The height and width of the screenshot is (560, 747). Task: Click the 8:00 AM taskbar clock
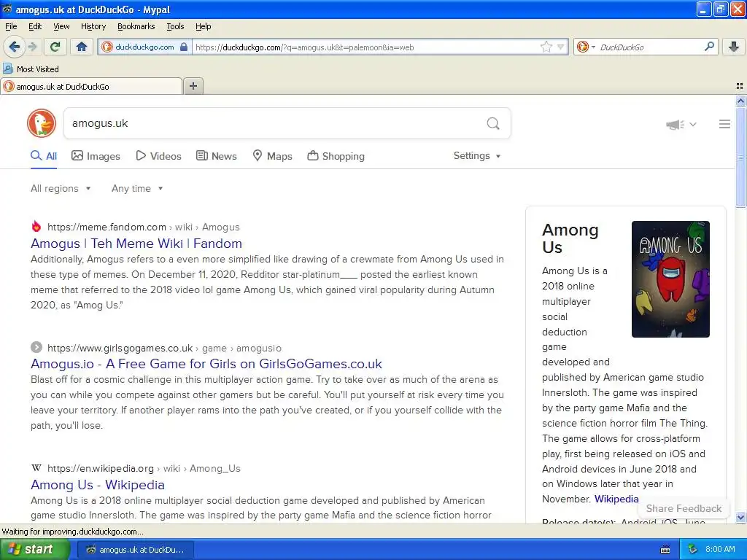point(720,549)
